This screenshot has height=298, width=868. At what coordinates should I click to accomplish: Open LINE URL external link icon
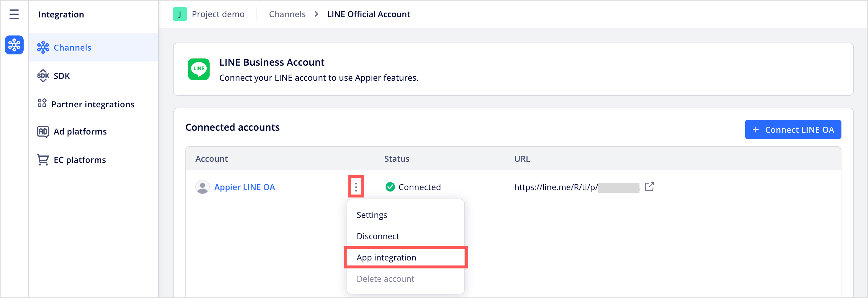click(x=649, y=187)
